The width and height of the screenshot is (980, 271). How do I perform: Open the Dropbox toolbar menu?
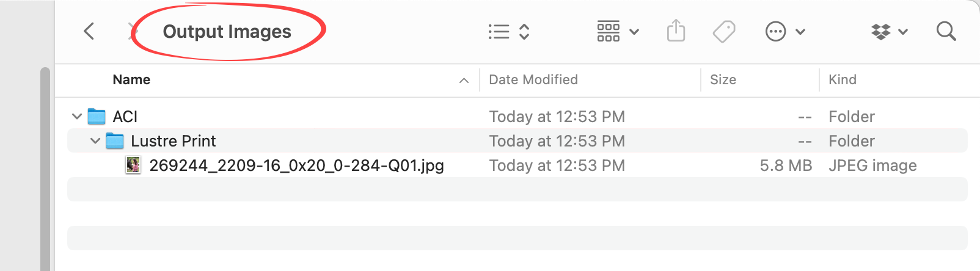coord(889,31)
